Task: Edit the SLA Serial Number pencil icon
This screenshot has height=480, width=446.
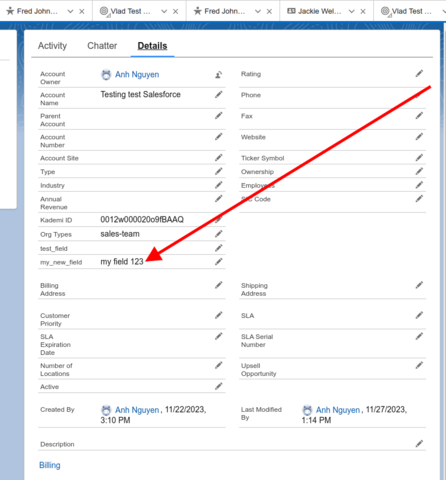Action: click(419, 337)
